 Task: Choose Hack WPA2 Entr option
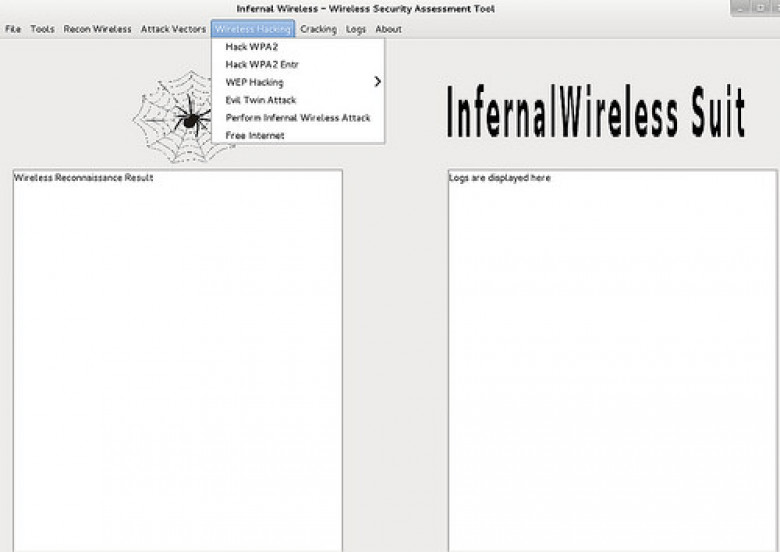298,65
